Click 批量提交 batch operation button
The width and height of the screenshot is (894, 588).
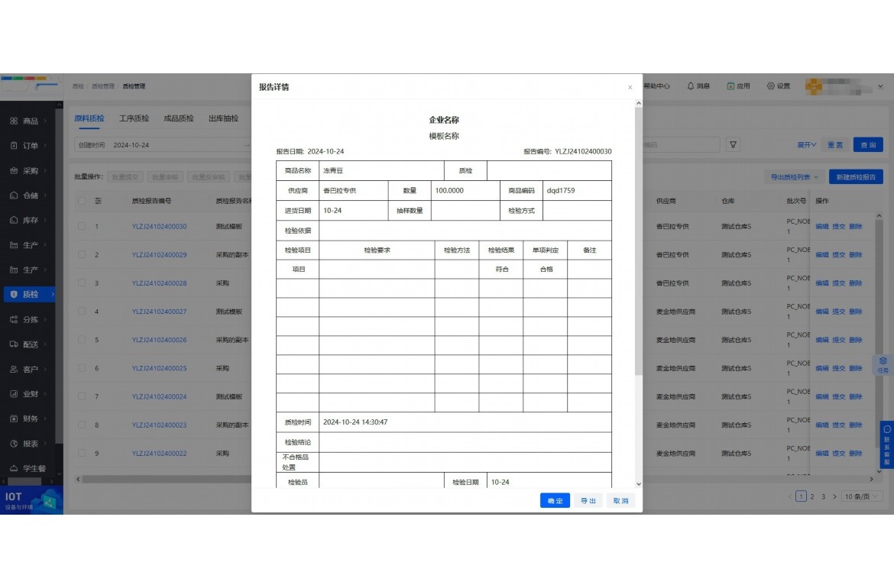point(125,177)
